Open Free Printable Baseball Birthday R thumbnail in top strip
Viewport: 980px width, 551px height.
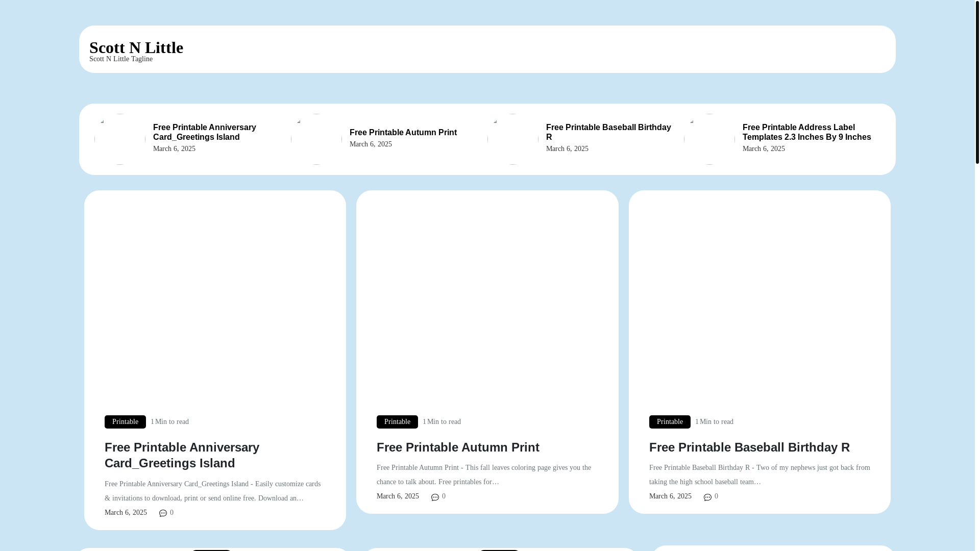pyautogui.click(x=513, y=139)
